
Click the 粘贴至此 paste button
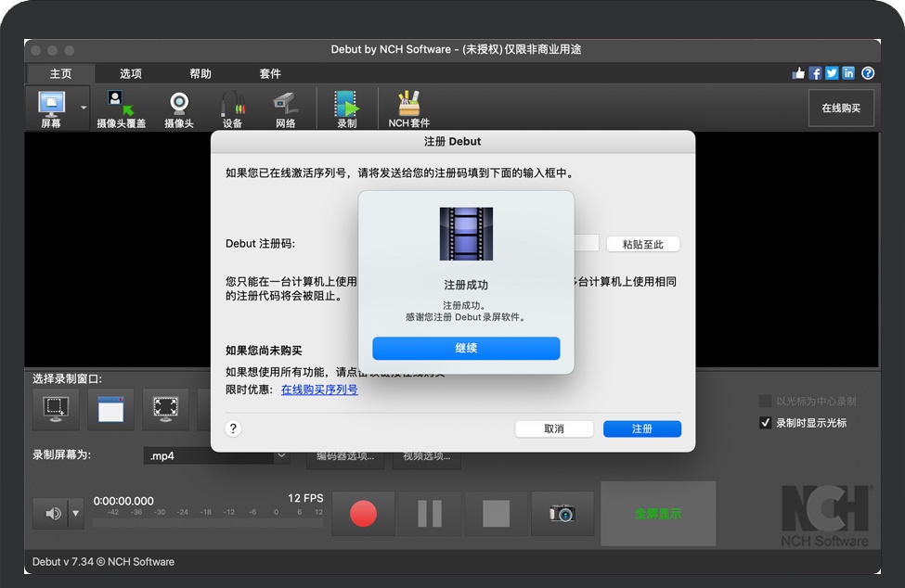pos(643,244)
